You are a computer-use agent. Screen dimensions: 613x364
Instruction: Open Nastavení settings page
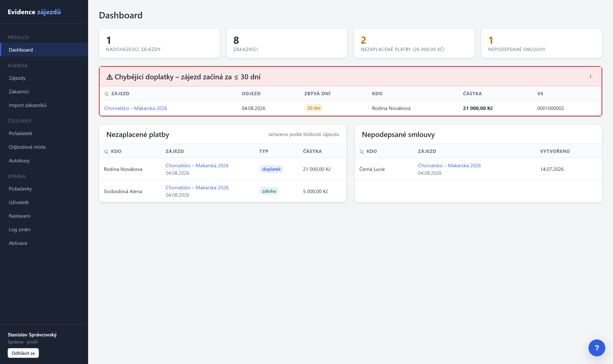click(44, 216)
